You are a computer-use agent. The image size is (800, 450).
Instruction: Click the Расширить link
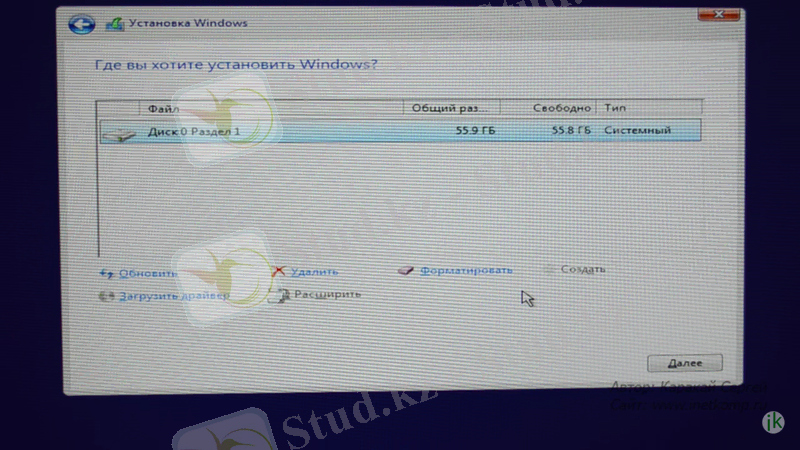[x=328, y=294]
